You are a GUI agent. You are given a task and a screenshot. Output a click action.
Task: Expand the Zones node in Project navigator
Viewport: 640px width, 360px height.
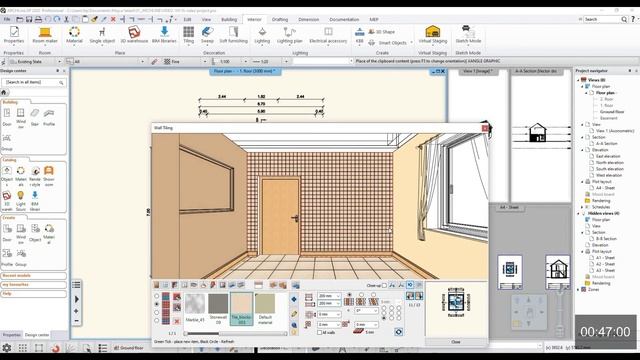tap(578, 289)
